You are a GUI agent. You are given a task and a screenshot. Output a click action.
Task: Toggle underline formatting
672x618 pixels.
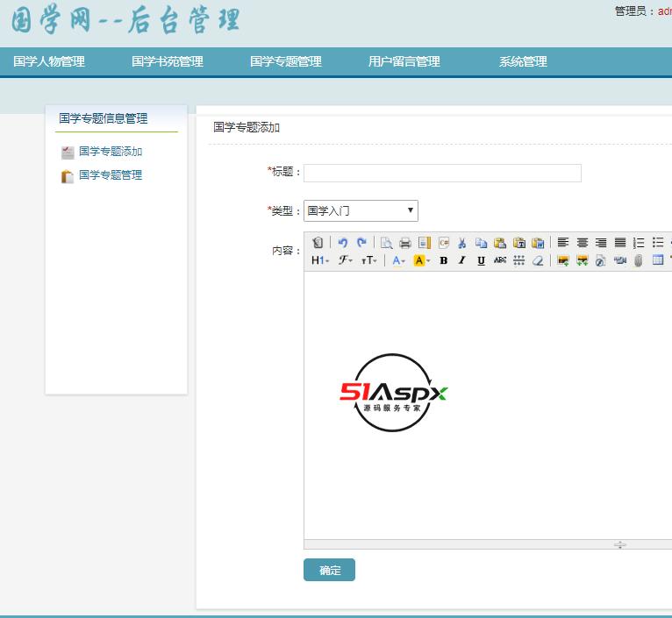[x=481, y=260]
